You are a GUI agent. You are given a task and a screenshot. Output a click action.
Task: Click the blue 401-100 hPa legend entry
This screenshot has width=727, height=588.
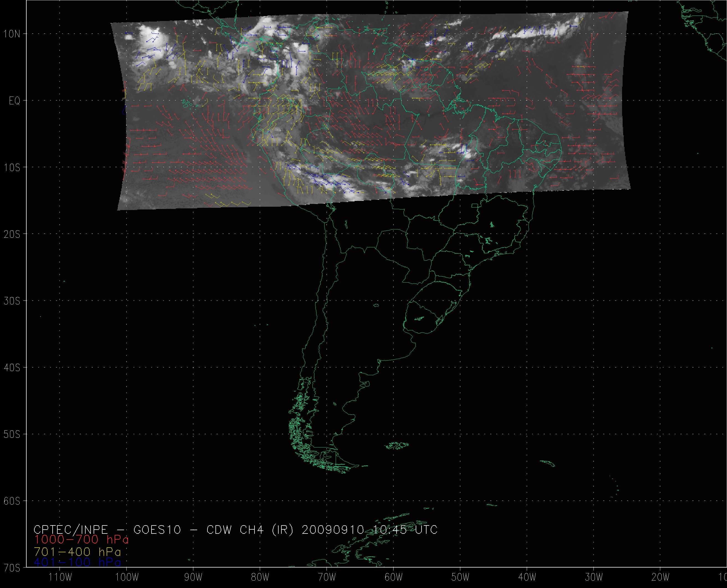tap(77, 562)
